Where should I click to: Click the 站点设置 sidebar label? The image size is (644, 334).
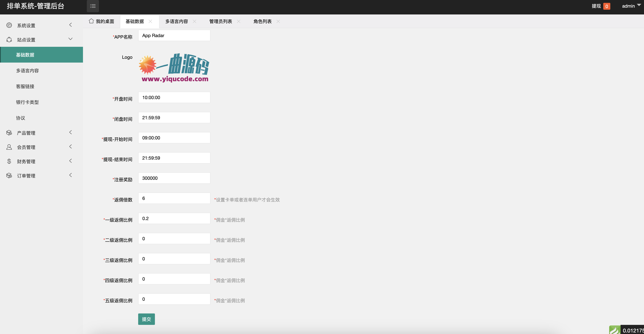(x=26, y=40)
